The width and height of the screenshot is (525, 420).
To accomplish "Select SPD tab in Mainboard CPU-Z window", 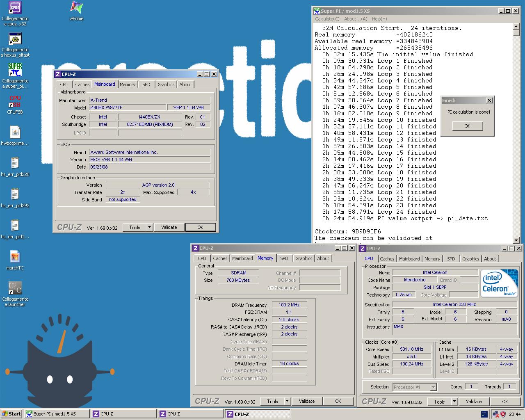I will [x=146, y=84].
